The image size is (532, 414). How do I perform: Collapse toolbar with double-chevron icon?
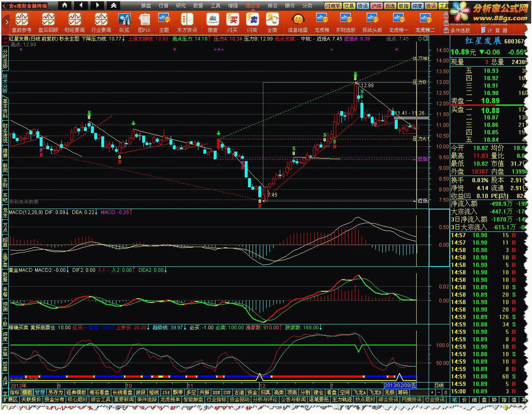tap(113, 5)
